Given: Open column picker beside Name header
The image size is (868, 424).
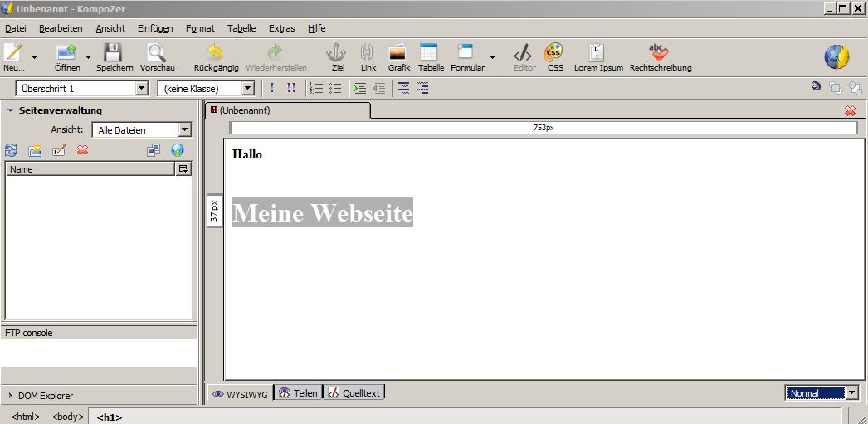Looking at the screenshot, I should (183, 168).
